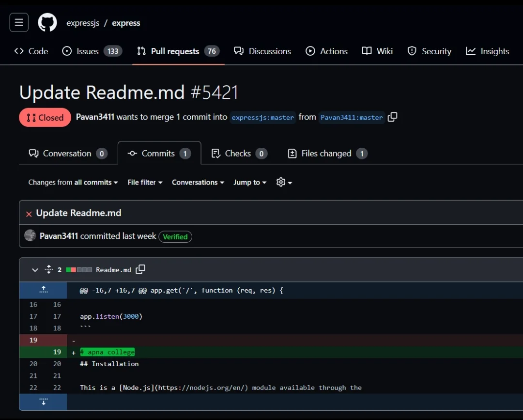The height and width of the screenshot is (420, 523).
Task: Click the failed status X icon
Action: [29, 214]
